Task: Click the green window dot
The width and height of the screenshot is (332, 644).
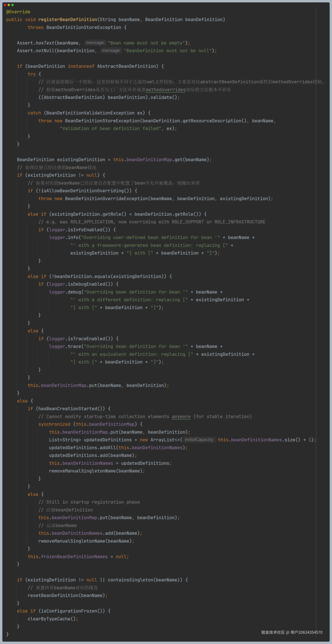Action: (x=12, y=5)
